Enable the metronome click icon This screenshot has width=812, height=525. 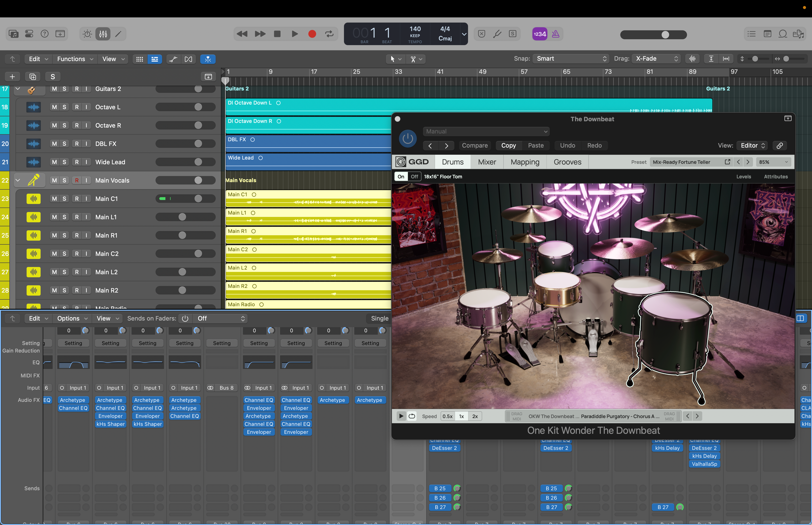(555, 34)
